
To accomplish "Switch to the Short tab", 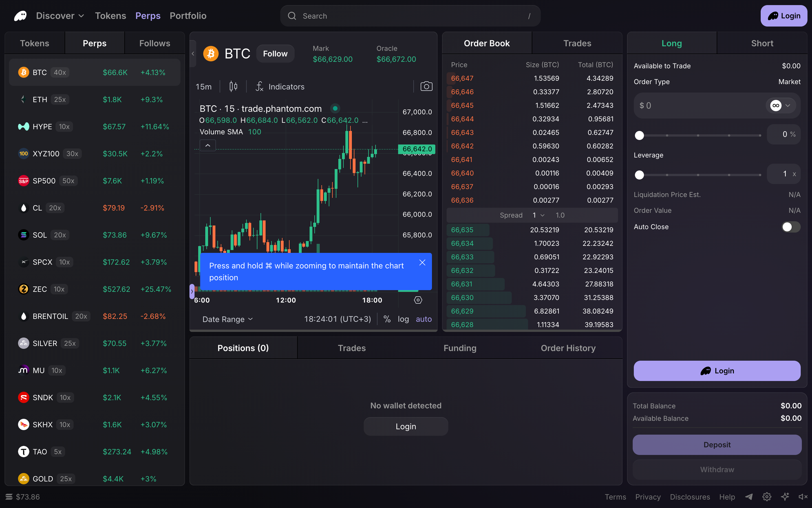I will (762, 43).
